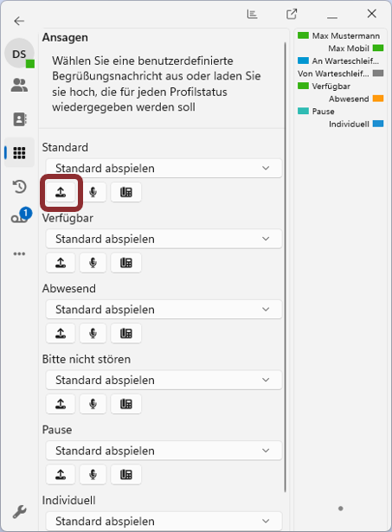
Task: Click the pop-out window icon at top
Action: tap(292, 14)
